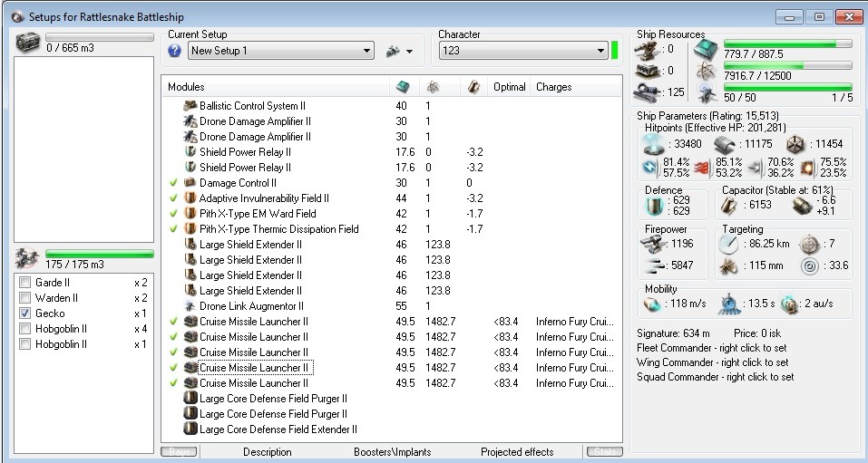Sort modules by the Charges column header

coord(576,87)
